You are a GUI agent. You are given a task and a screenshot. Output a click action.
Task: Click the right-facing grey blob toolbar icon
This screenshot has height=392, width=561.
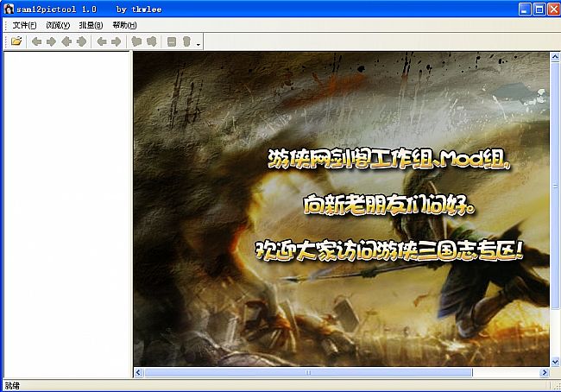pyautogui.click(x=152, y=41)
